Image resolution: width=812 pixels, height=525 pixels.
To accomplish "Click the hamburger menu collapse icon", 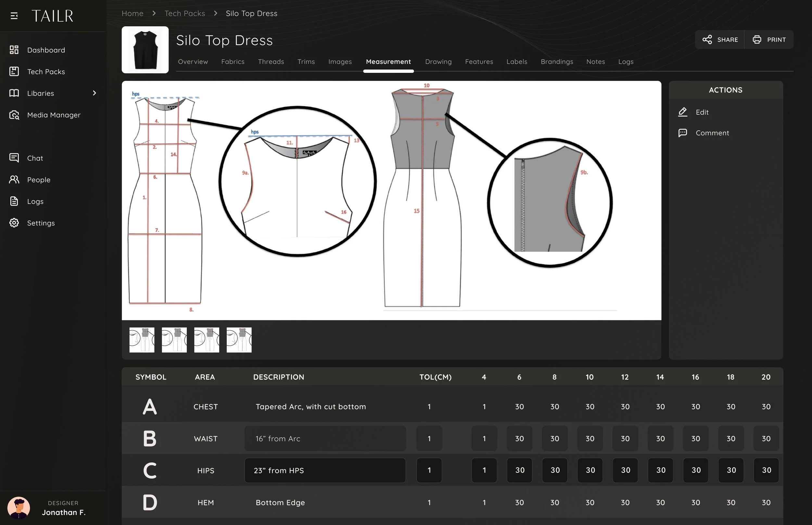I will click(x=14, y=16).
